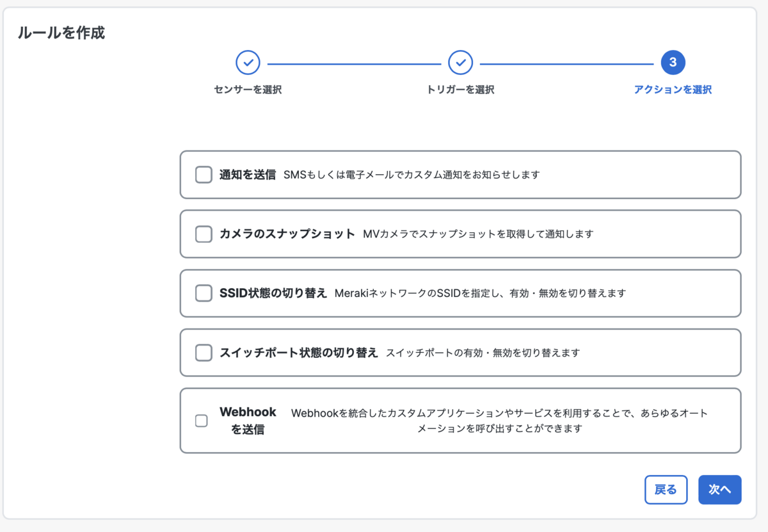Click the 次へ button

(719, 489)
